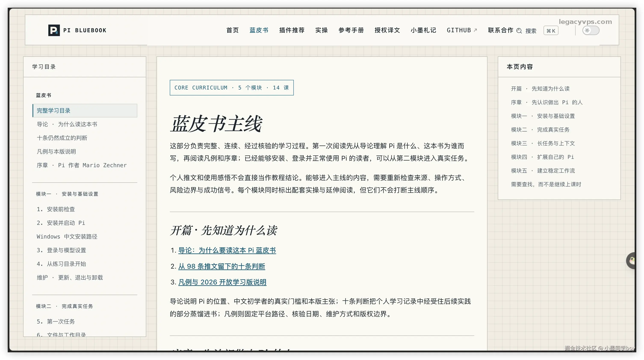Click the GitHub external link arrow icon
This screenshot has height=360, width=644.
(x=476, y=30)
